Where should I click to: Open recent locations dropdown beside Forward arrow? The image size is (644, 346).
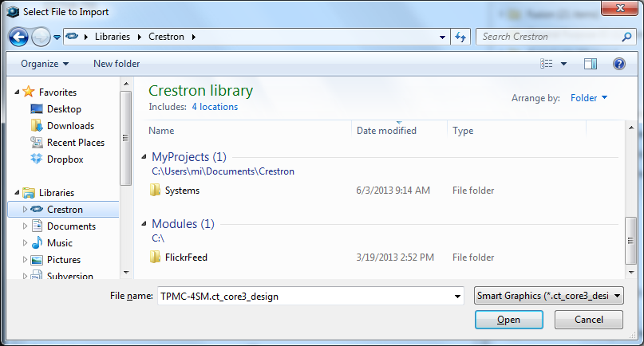click(x=57, y=37)
